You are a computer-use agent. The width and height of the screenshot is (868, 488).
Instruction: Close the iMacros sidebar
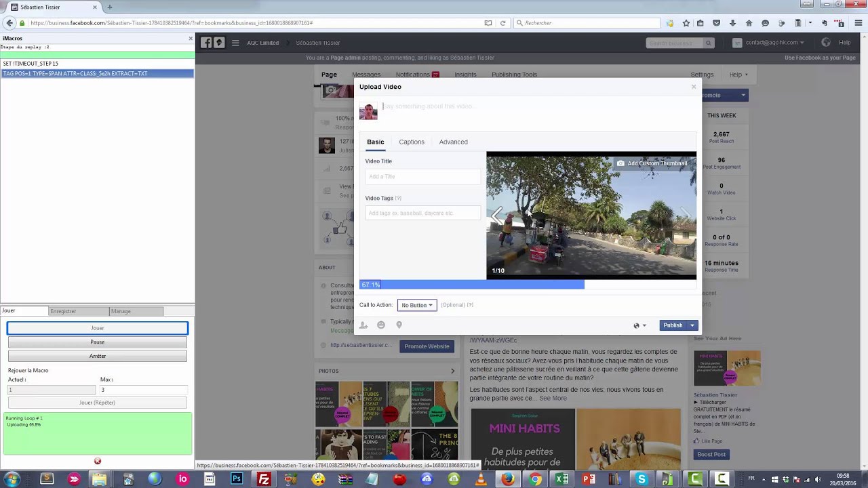click(x=191, y=39)
